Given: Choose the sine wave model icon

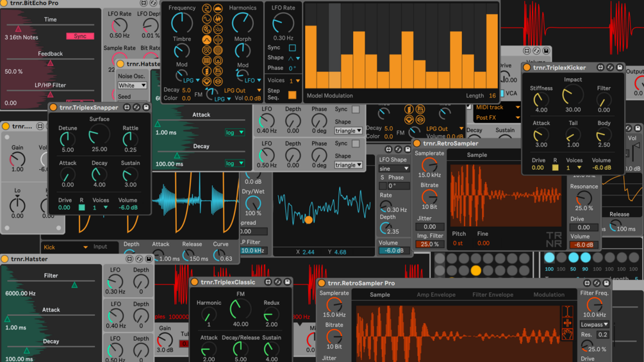Looking at the screenshot, I should click(x=206, y=19).
